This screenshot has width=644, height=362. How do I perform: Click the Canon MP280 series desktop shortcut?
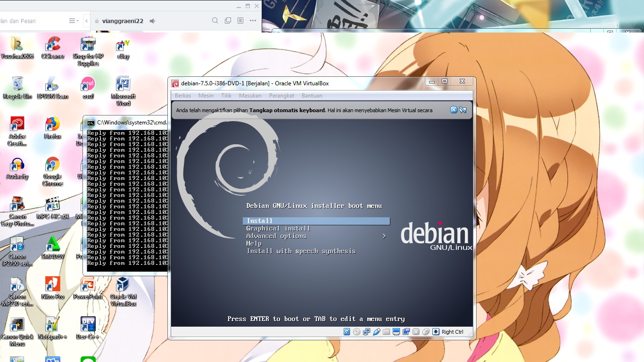(17, 291)
